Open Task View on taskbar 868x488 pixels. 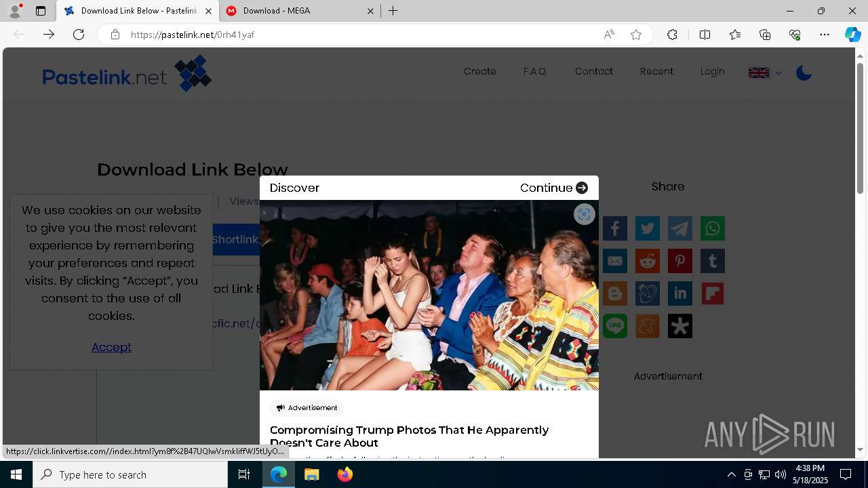[x=244, y=474]
